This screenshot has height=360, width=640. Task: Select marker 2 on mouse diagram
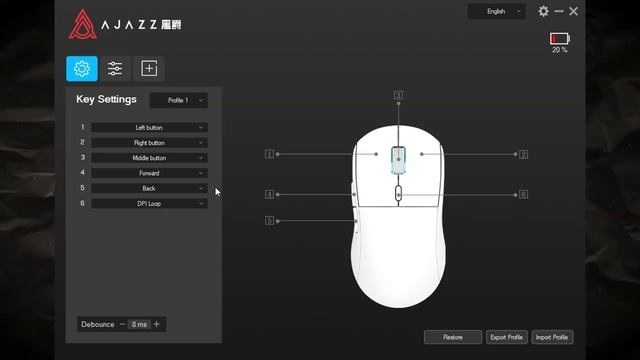523,154
